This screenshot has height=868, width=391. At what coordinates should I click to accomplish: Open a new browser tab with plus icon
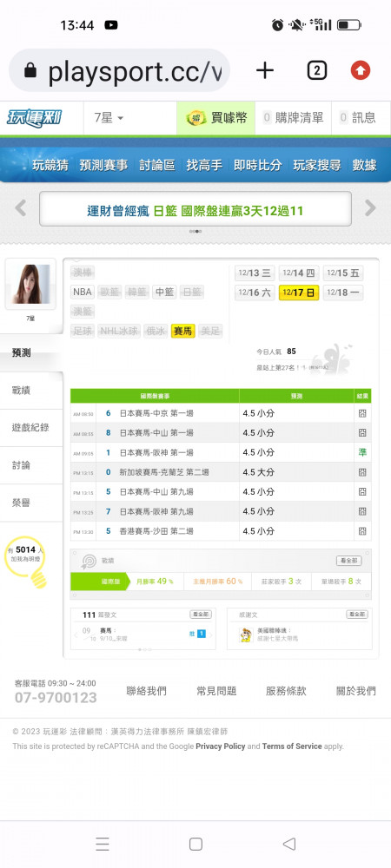[x=265, y=70]
